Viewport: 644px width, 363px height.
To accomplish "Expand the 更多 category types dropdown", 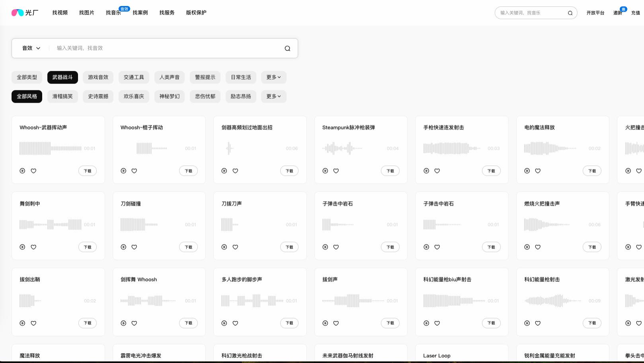I will coord(273,77).
